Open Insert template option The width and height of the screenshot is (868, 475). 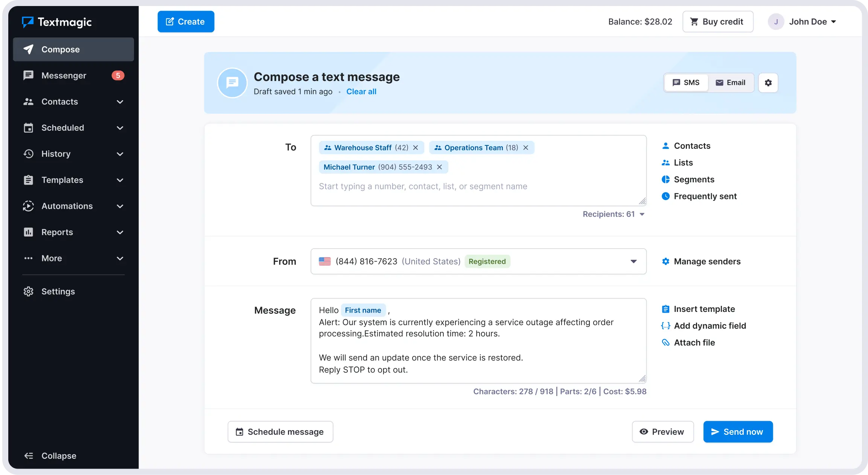[x=704, y=309]
